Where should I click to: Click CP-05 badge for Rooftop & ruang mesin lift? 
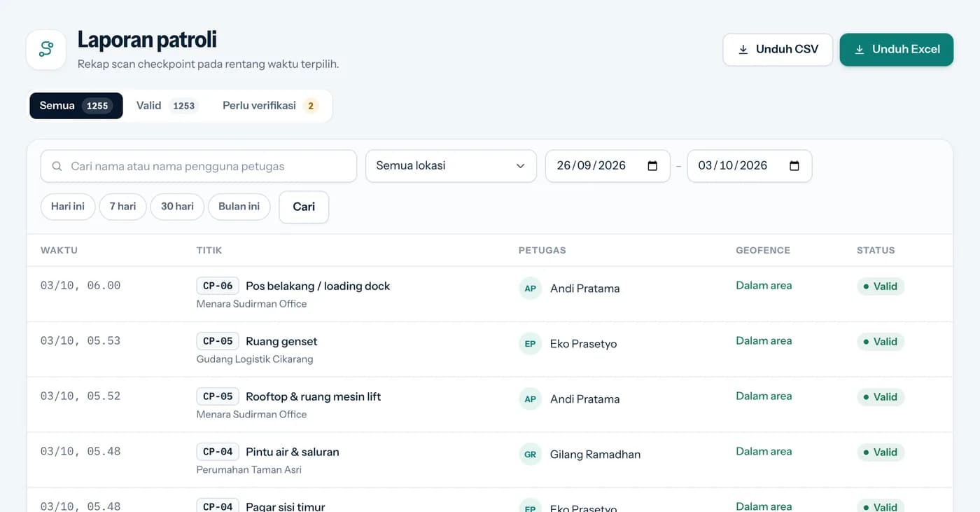(x=218, y=396)
